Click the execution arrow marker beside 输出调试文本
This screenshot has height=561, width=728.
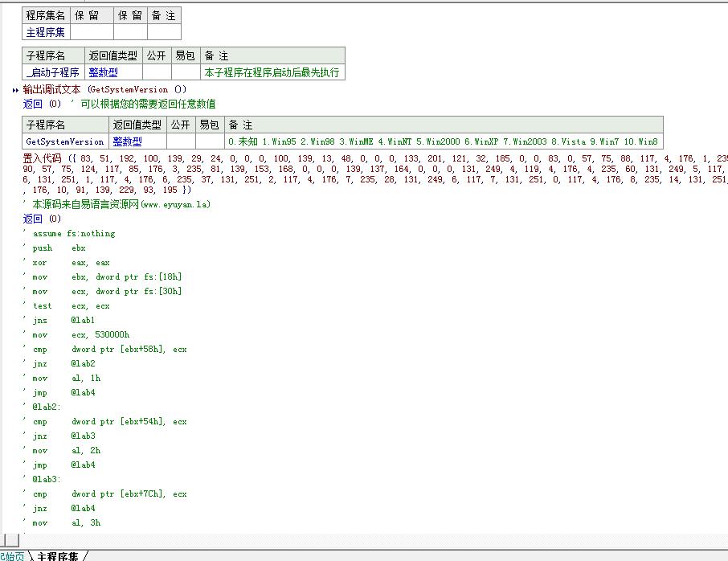coord(15,90)
